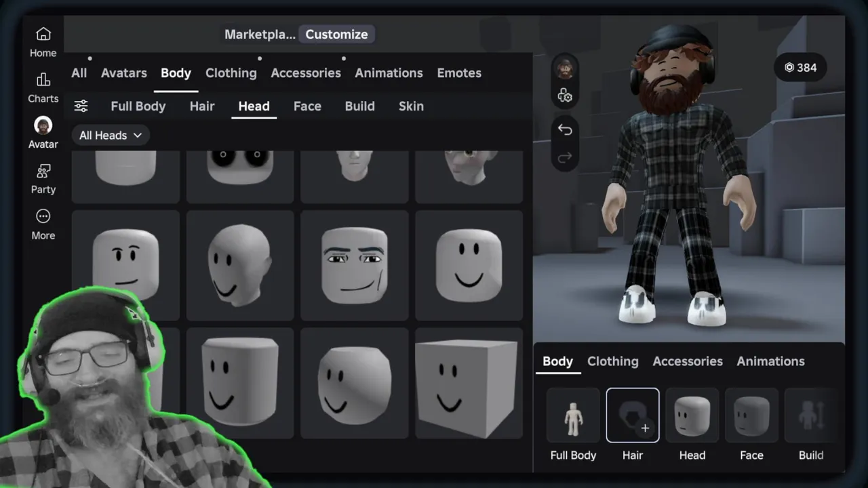This screenshot has width=868, height=488.
Task: Add item to equipped Hair slot
Action: [633, 415]
